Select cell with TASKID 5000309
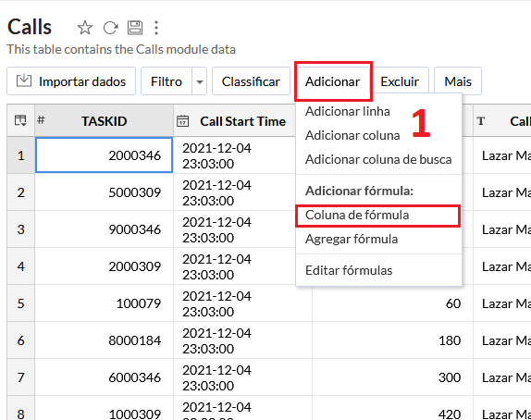 click(104, 192)
